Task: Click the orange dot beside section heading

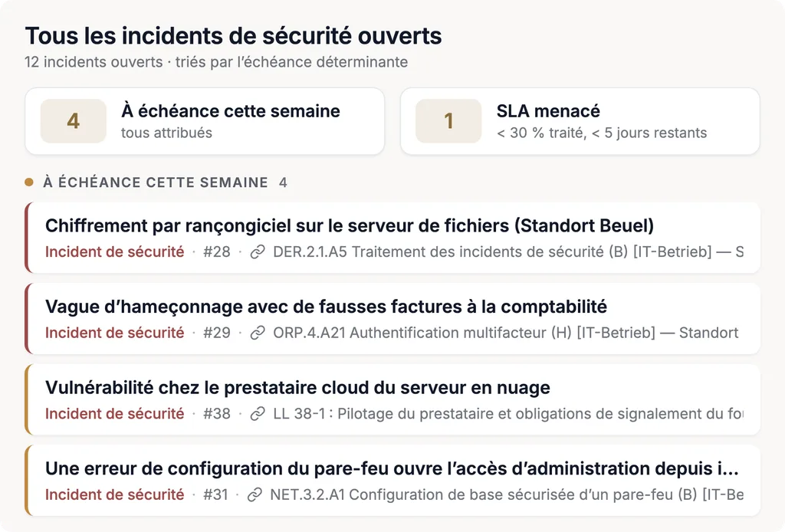Action: (29, 182)
